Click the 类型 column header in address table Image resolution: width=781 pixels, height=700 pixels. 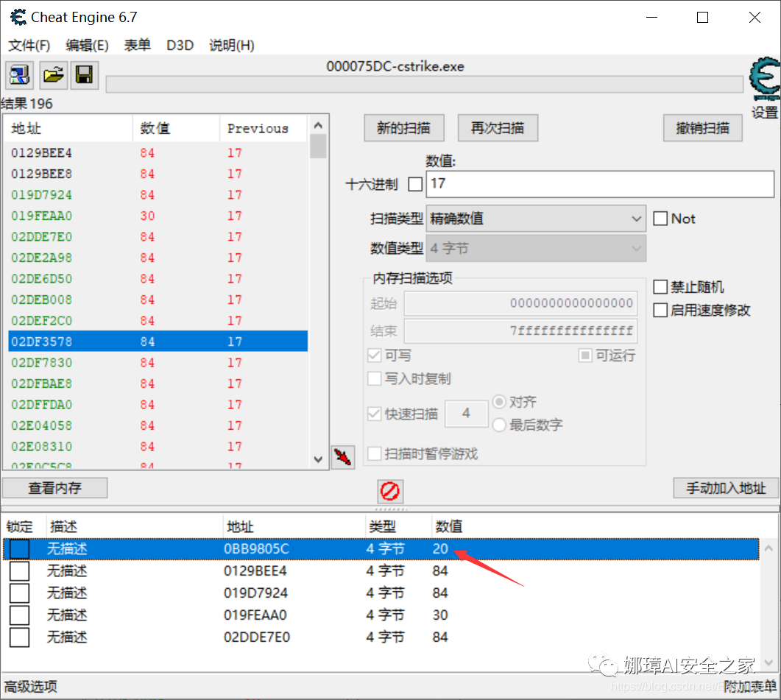[398, 526]
